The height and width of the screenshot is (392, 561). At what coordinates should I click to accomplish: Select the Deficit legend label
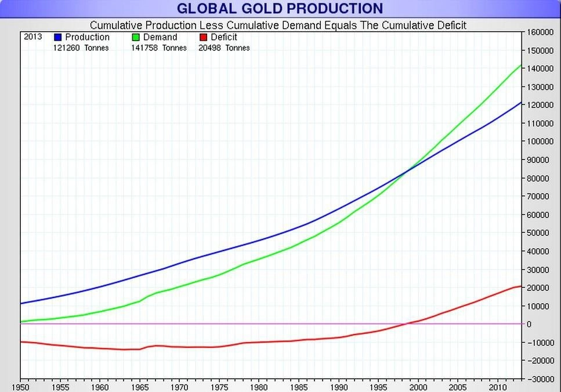[x=223, y=37]
